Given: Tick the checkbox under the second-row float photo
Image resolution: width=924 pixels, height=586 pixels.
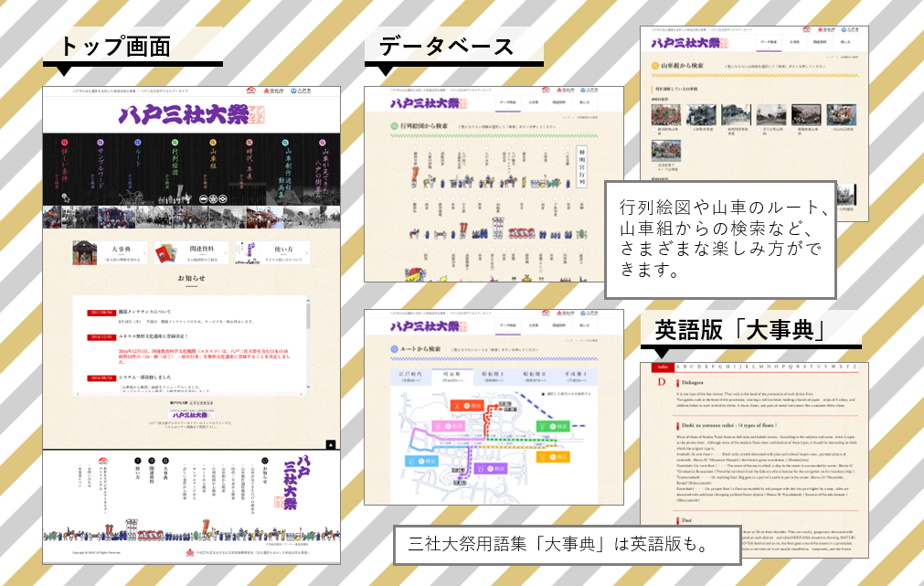Looking at the screenshot, I should coord(654,165).
